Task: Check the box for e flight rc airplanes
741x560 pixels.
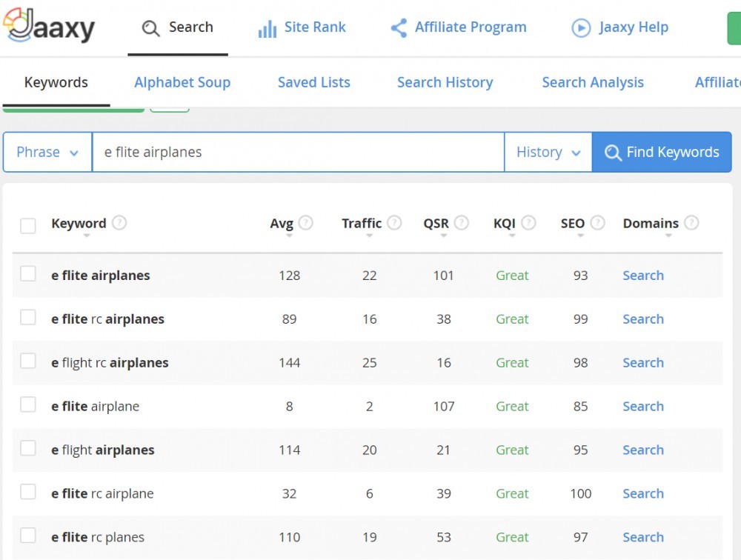Action: [x=28, y=361]
